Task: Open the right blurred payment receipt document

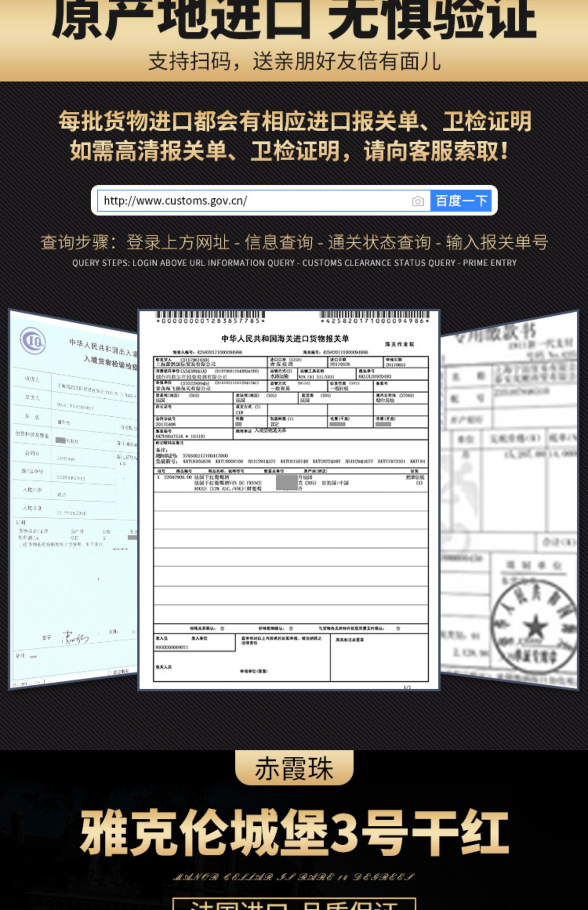Action: point(509,500)
